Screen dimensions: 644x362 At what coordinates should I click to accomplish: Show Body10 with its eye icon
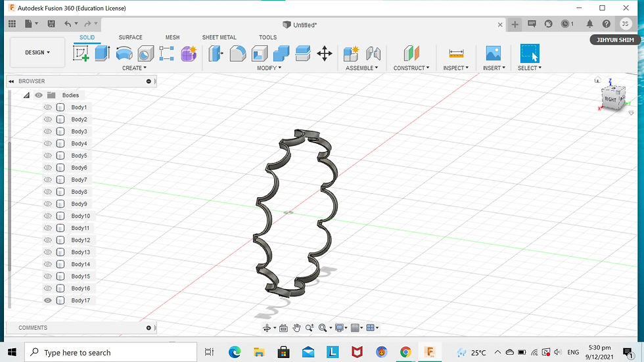47,216
